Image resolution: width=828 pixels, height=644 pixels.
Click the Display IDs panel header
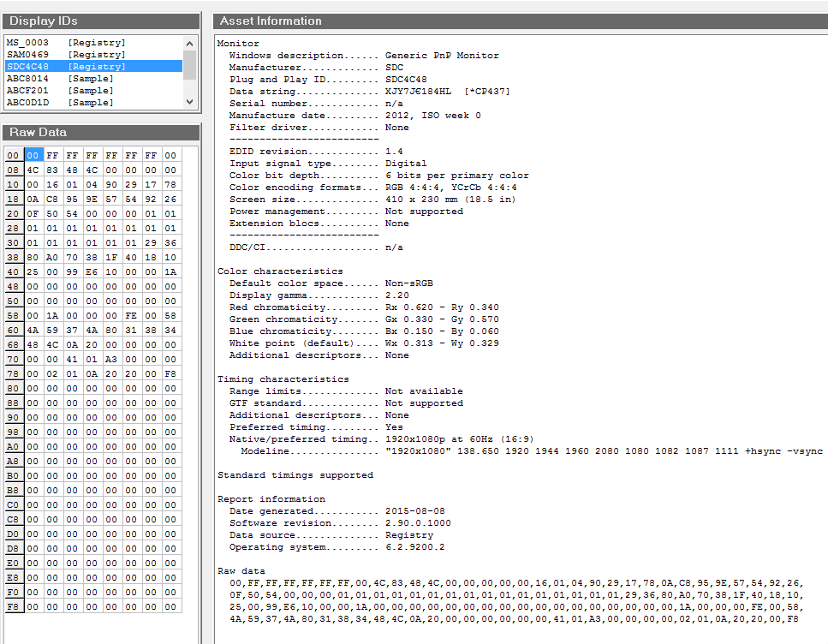click(x=101, y=21)
